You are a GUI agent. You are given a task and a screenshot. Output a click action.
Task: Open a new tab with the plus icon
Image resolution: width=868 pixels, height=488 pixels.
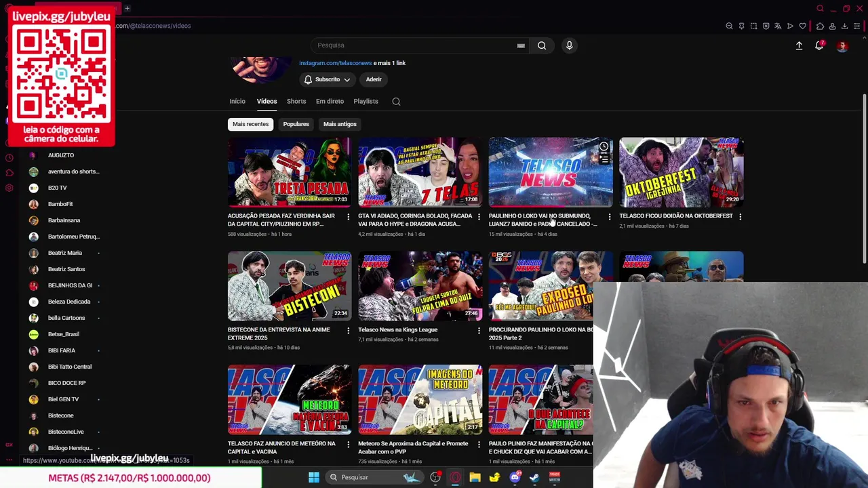(127, 8)
